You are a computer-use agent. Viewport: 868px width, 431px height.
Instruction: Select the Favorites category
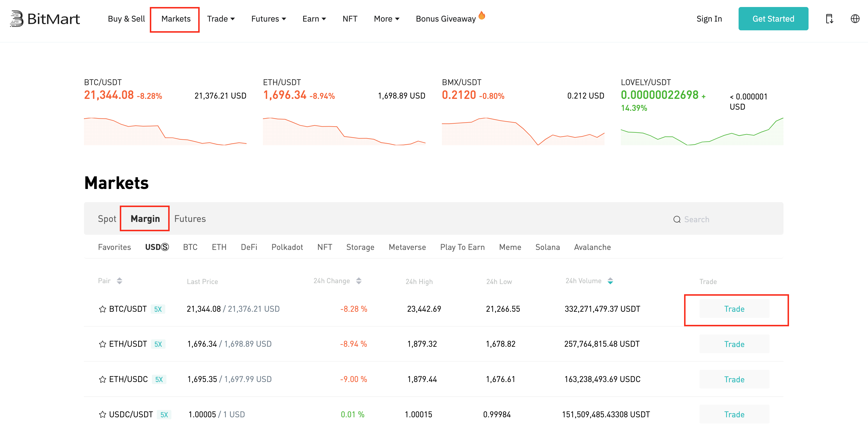pyautogui.click(x=114, y=247)
